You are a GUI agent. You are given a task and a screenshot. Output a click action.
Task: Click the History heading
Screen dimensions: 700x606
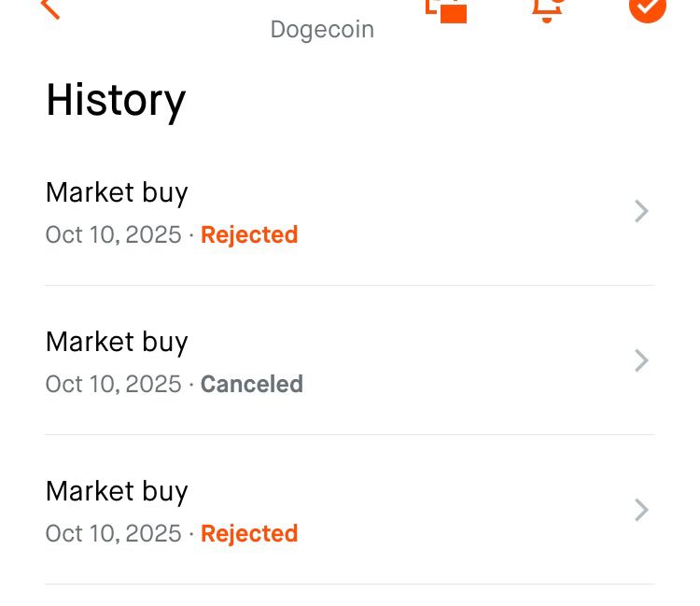[x=116, y=100]
